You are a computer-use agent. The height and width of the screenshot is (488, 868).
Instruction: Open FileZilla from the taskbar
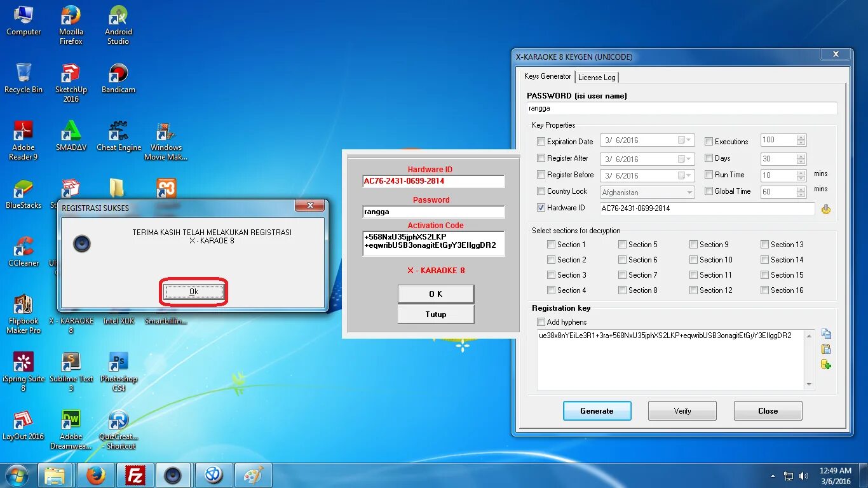pyautogui.click(x=135, y=475)
